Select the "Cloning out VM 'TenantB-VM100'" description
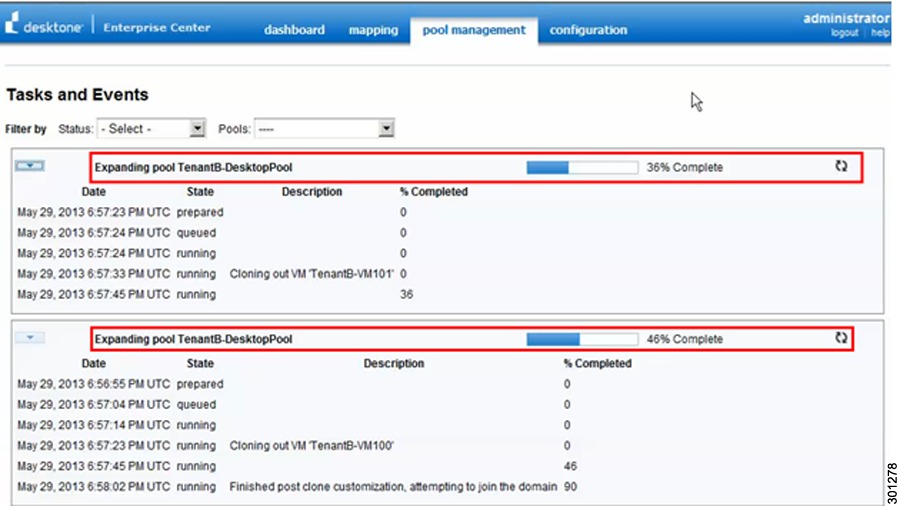The height and width of the screenshot is (506, 900). tap(312, 445)
